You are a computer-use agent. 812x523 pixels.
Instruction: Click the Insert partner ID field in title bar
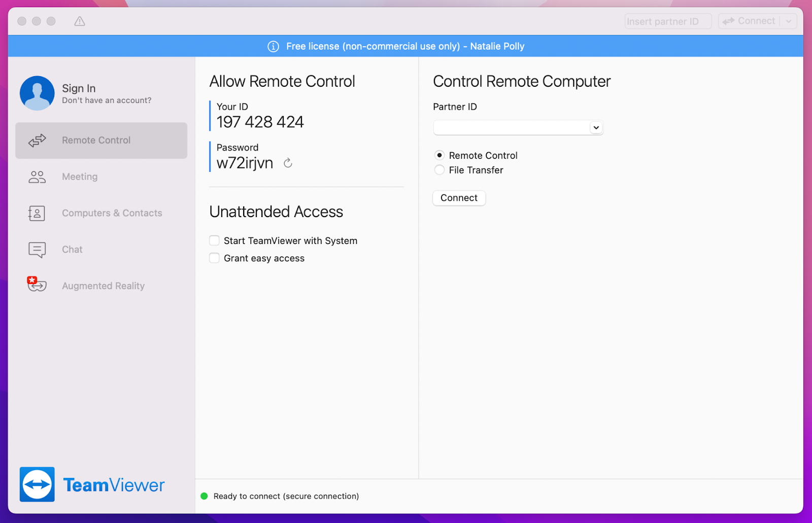(668, 21)
